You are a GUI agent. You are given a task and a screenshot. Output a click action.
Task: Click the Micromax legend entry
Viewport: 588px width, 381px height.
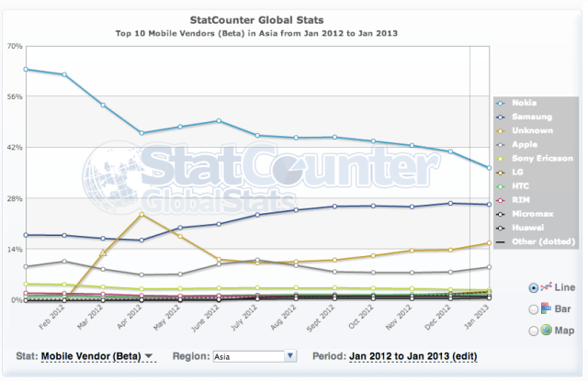coord(529,213)
